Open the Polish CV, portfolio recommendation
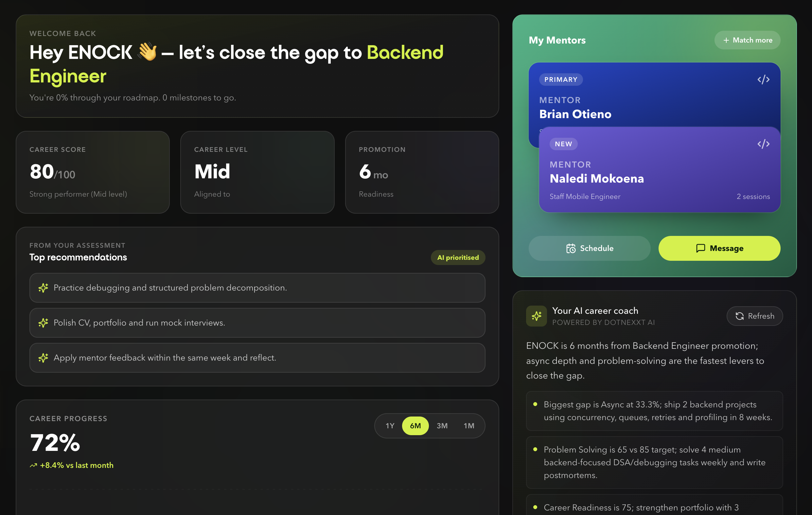Viewport: 812px width, 515px height. (x=257, y=323)
